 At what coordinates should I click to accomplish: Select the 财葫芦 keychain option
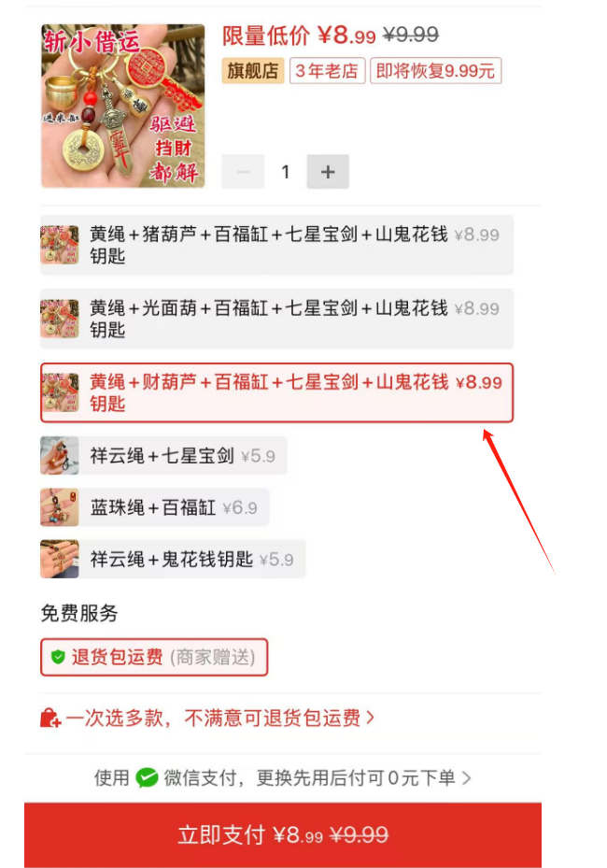tap(276, 392)
